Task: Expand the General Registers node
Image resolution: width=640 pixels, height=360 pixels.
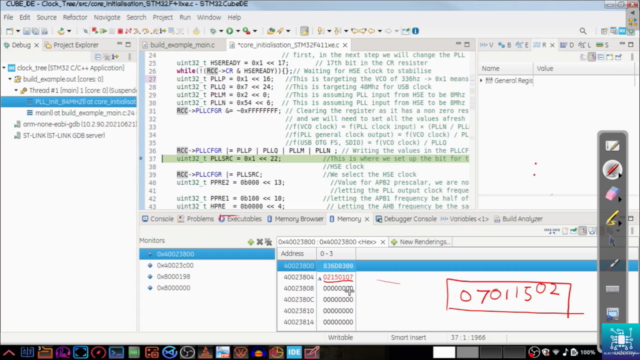Action: click(481, 80)
